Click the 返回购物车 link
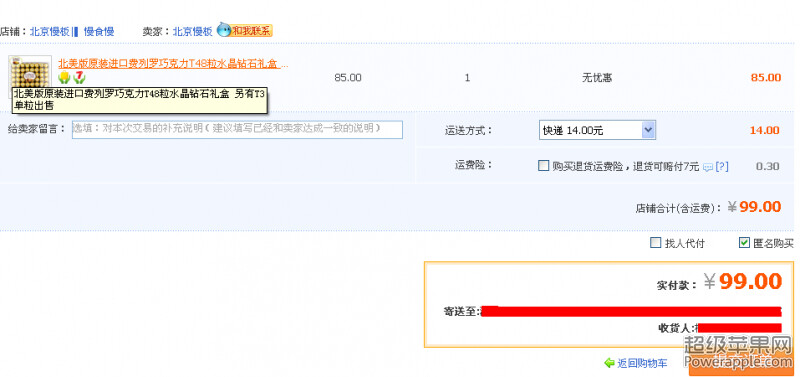 click(642, 363)
